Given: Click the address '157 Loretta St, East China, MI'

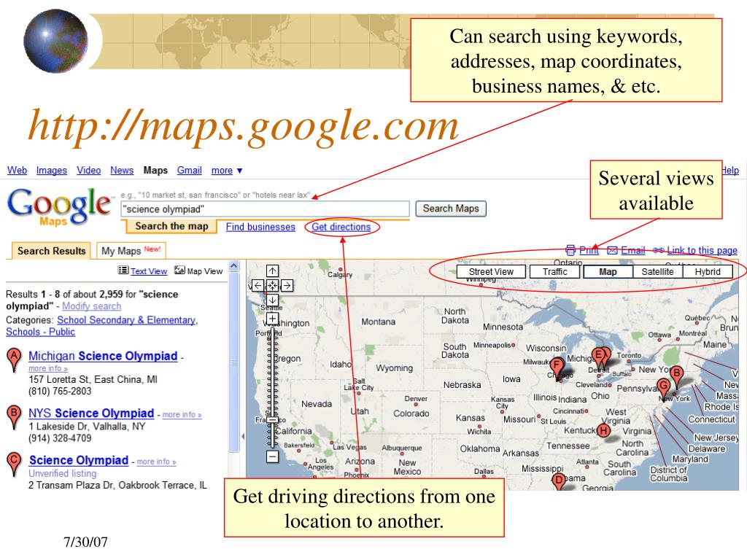Looking at the screenshot, I should pyautogui.click(x=93, y=379).
